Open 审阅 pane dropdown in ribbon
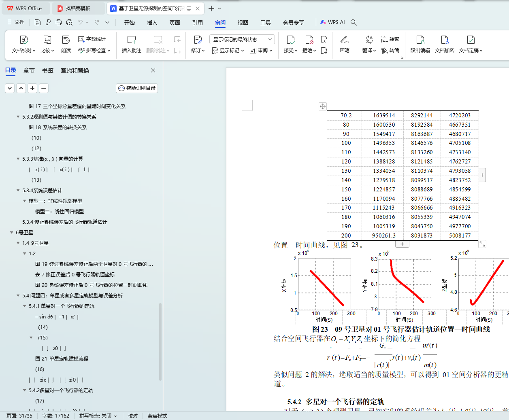509x420 pixels. [261, 51]
